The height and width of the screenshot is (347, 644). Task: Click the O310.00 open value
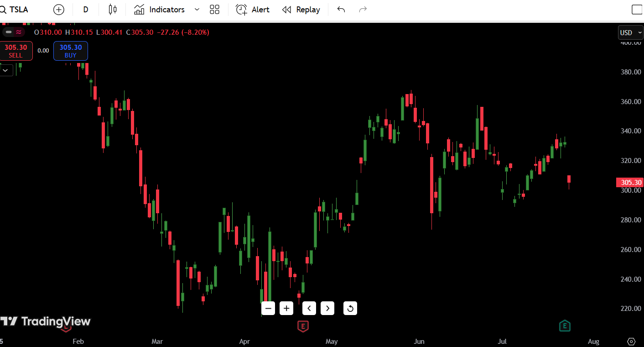coord(48,32)
